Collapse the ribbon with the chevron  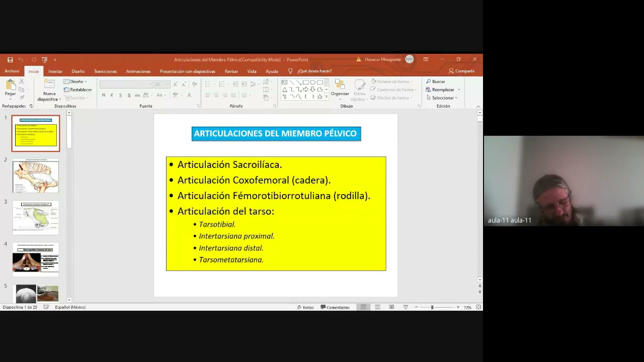click(478, 106)
